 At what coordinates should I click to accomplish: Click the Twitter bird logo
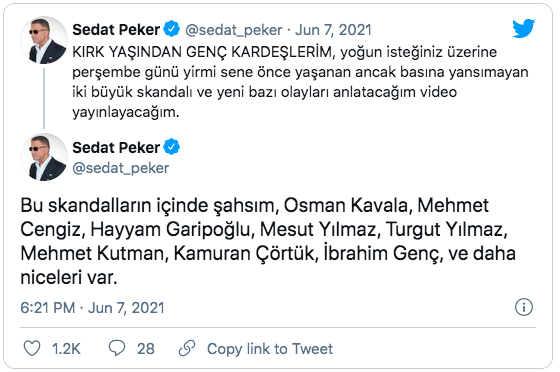pyautogui.click(x=523, y=28)
